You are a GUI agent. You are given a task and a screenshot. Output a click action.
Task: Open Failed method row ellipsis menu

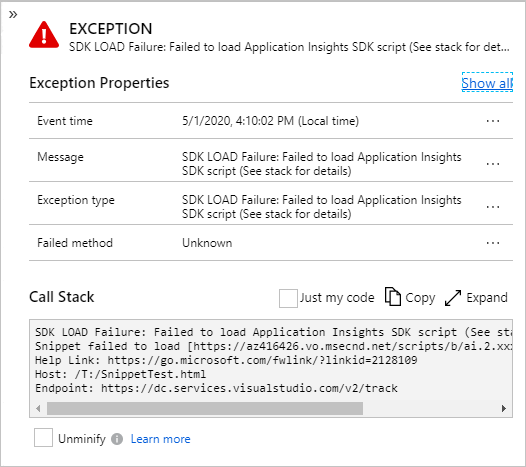[493, 243]
